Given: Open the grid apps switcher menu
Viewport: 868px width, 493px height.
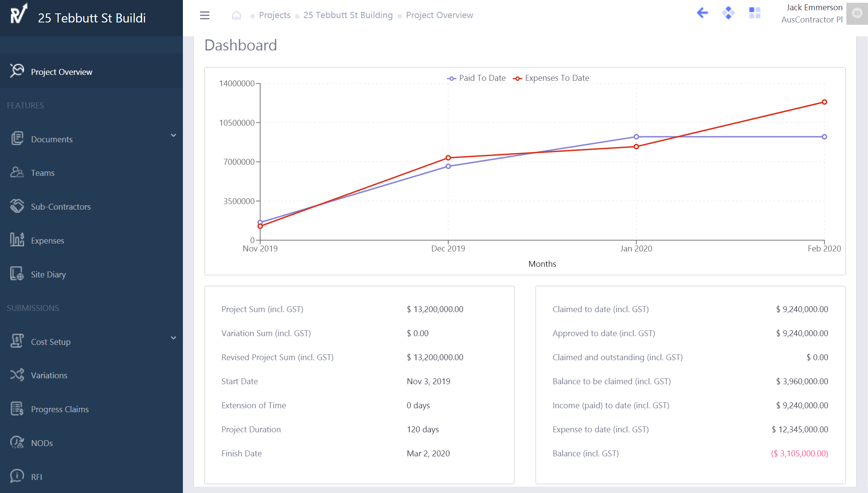Looking at the screenshot, I should point(754,13).
